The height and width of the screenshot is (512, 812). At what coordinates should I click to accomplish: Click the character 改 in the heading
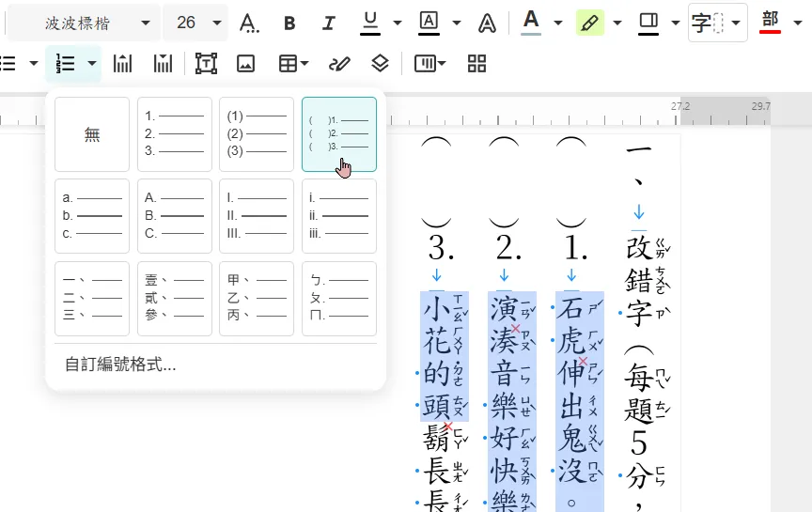(x=639, y=249)
